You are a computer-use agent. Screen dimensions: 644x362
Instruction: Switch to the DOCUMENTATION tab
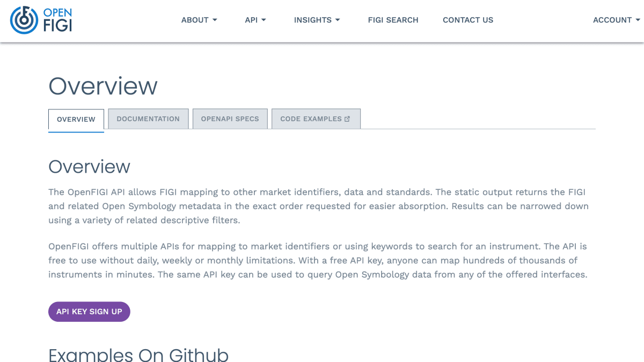pos(148,119)
